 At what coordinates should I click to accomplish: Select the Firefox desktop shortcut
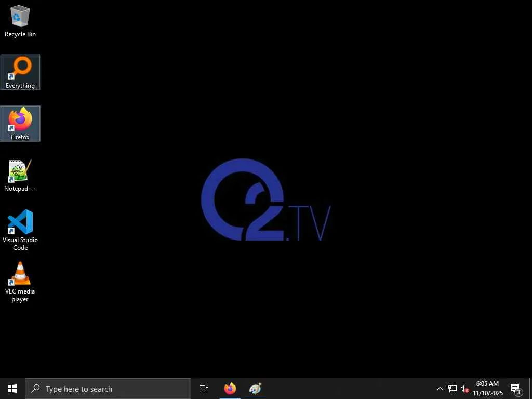pyautogui.click(x=20, y=124)
